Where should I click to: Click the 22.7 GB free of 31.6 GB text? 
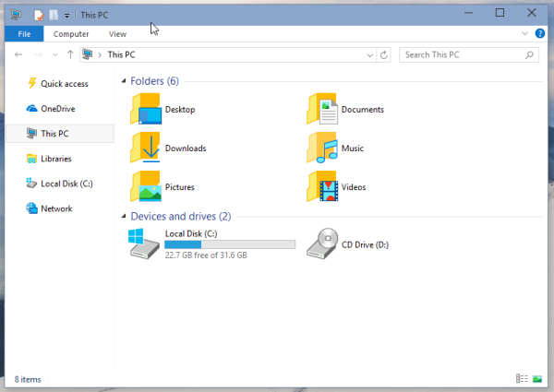(x=206, y=255)
